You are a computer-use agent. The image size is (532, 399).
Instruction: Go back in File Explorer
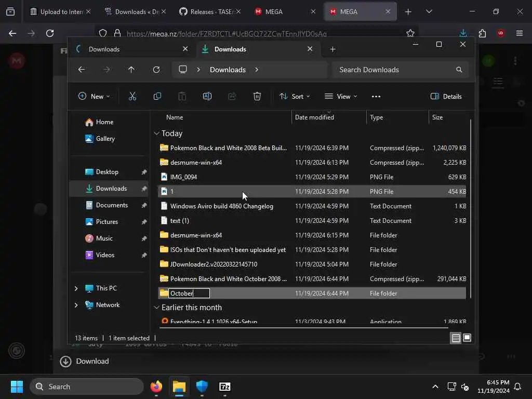(x=82, y=70)
